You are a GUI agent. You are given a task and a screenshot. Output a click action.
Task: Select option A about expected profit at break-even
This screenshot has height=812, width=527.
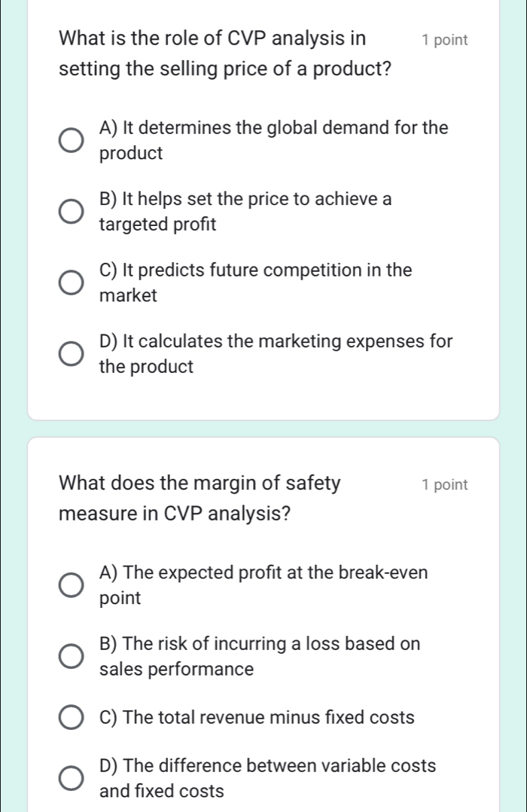[x=70, y=585]
